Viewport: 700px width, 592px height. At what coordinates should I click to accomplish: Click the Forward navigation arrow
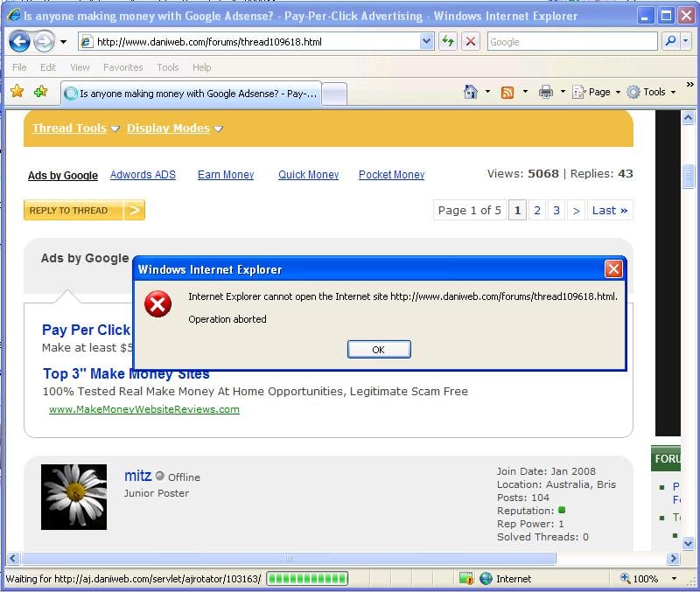[x=44, y=42]
